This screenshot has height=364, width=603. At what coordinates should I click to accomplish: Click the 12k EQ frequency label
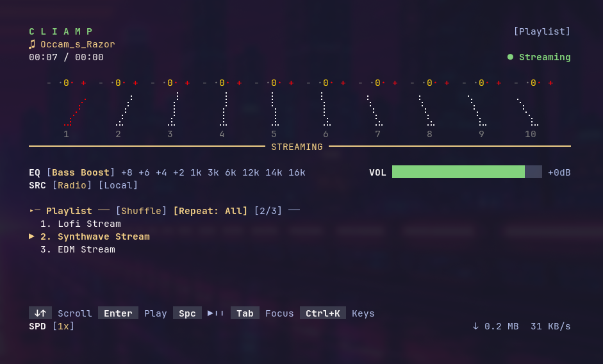coord(251,172)
